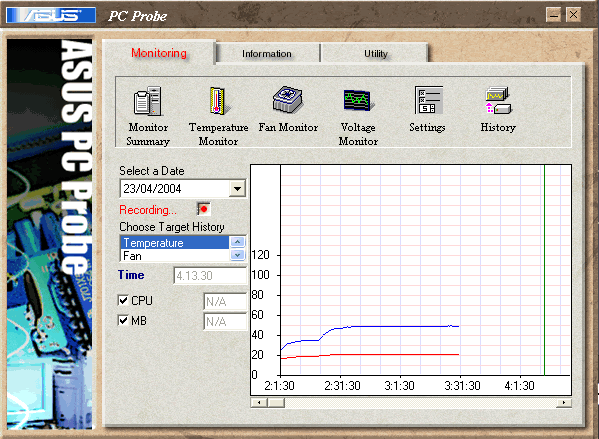Click the target history list down arrow
The width and height of the screenshot is (599, 439).
[x=237, y=255]
